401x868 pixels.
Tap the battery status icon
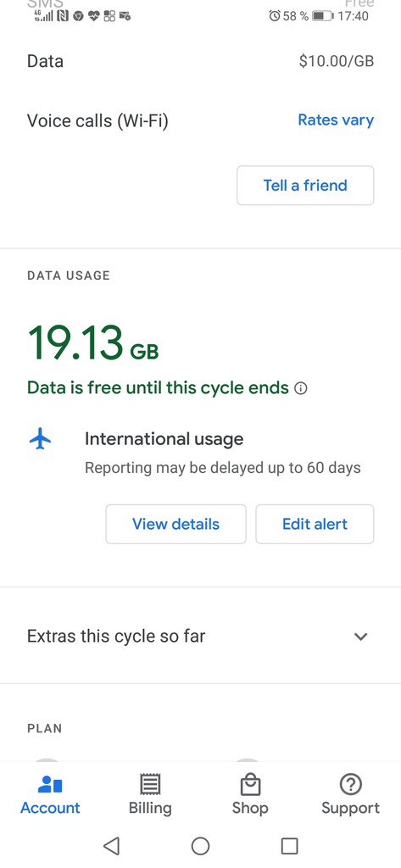(323, 16)
